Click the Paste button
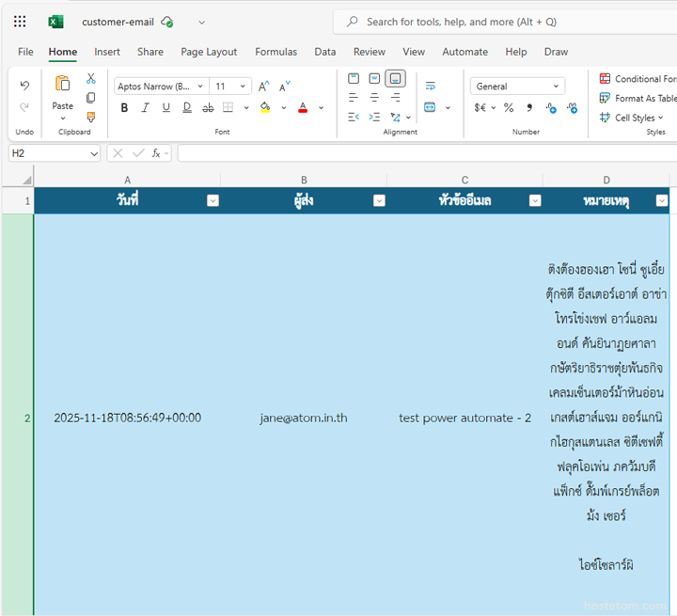This screenshot has height=616, width=677. pos(62,94)
